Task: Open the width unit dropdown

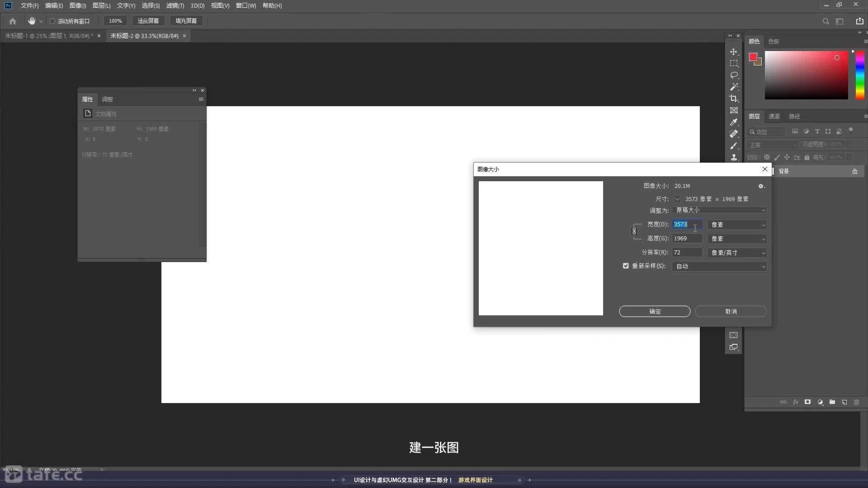Action: coord(737,225)
